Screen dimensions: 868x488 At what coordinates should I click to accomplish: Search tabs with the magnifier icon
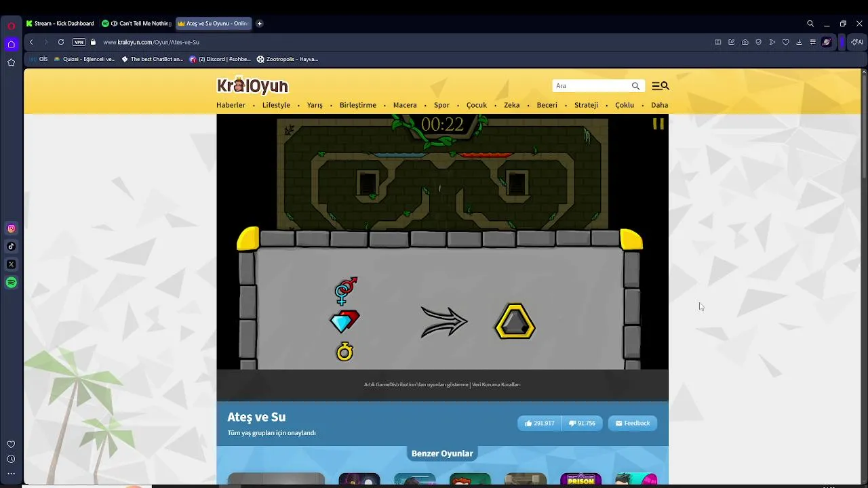[810, 24]
